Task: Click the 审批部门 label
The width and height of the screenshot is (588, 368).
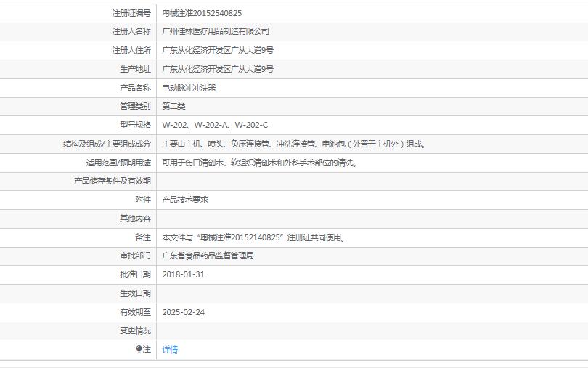Action: 135,255
